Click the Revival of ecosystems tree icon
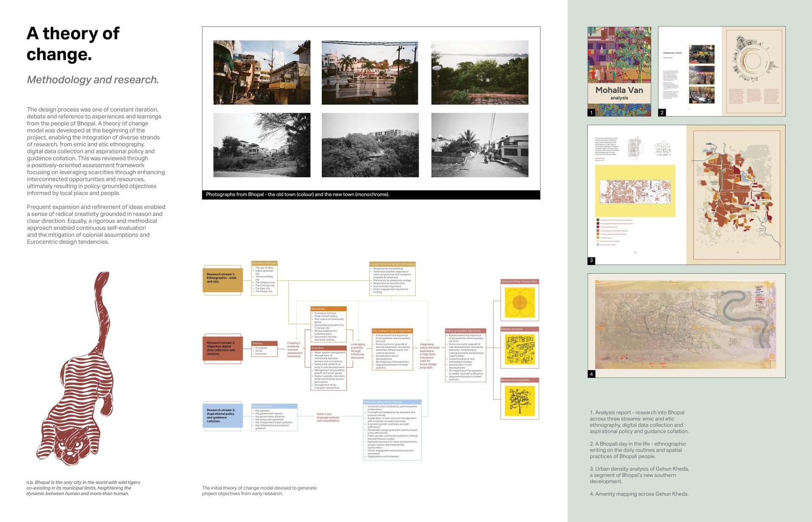Screen dimensions: 812x522 pyautogui.click(x=519, y=400)
